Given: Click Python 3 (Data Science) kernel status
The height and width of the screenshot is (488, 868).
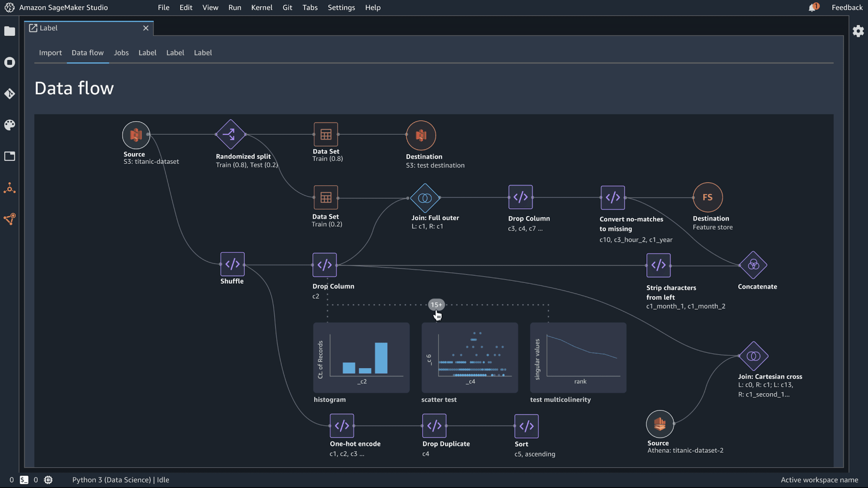Looking at the screenshot, I should pyautogui.click(x=120, y=480).
